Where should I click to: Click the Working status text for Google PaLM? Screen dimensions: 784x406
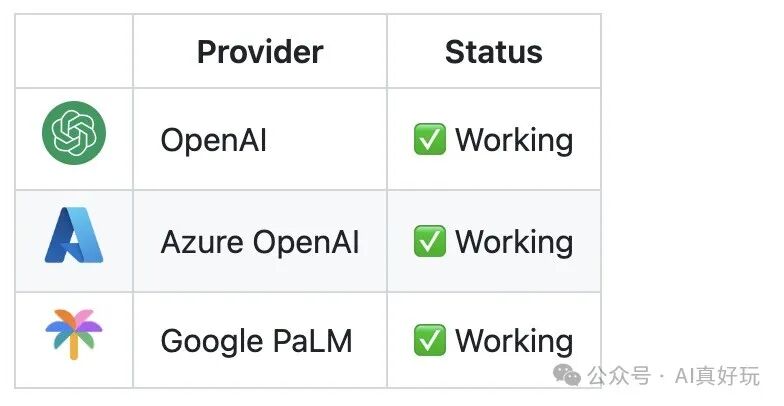pos(514,341)
